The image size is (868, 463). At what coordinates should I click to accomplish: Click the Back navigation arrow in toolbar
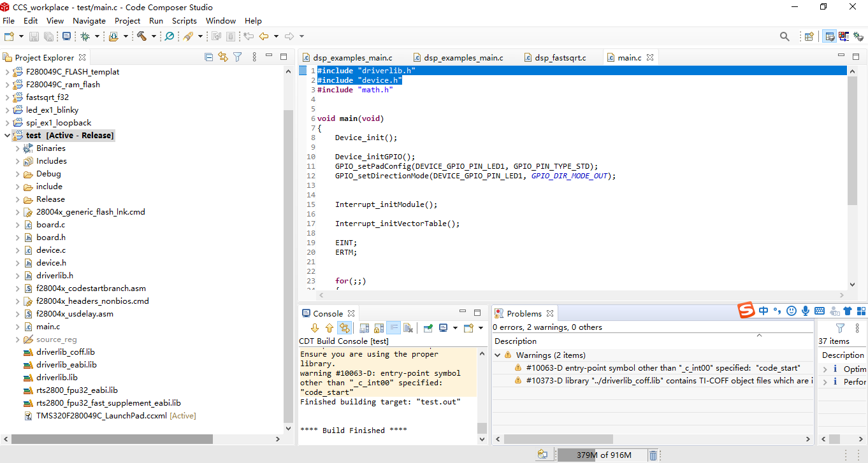point(263,36)
